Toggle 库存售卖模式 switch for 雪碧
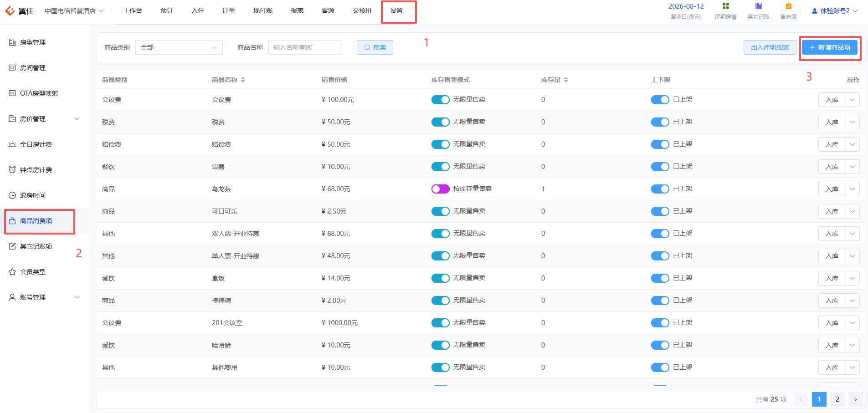The width and height of the screenshot is (868, 413). click(x=441, y=167)
